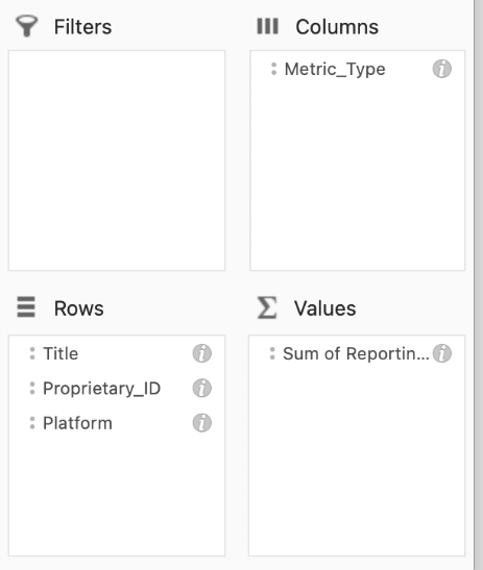Click the funnel icon next to Filters
The image size is (483, 570).
click(x=27, y=26)
